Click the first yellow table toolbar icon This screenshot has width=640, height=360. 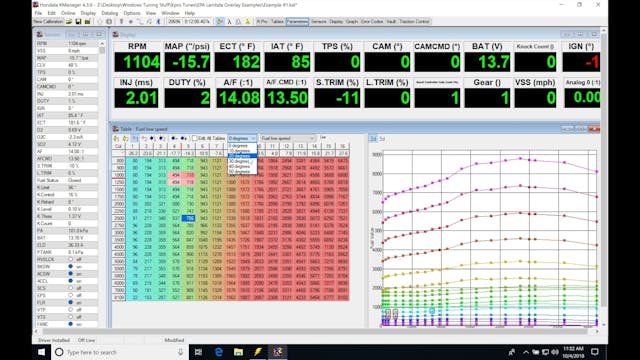click(x=116, y=139)
